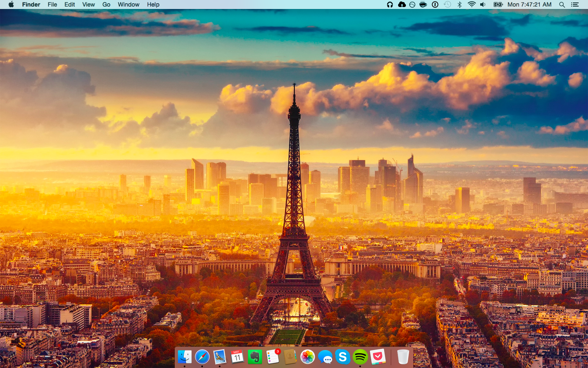Image resolution: width=588 pixels, height=368 pixels.
Task: Launch the Pocket app icon
Action: coord(378,357)
